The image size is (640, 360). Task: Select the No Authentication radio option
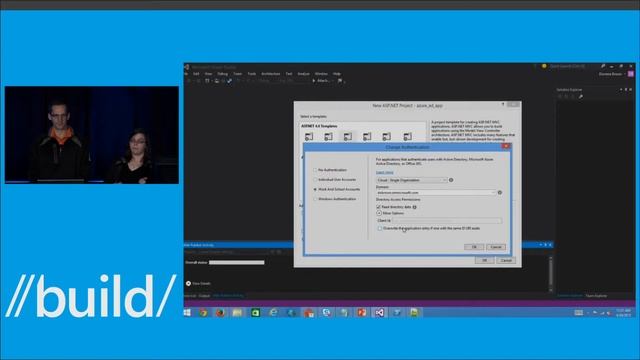coord(315,170)
